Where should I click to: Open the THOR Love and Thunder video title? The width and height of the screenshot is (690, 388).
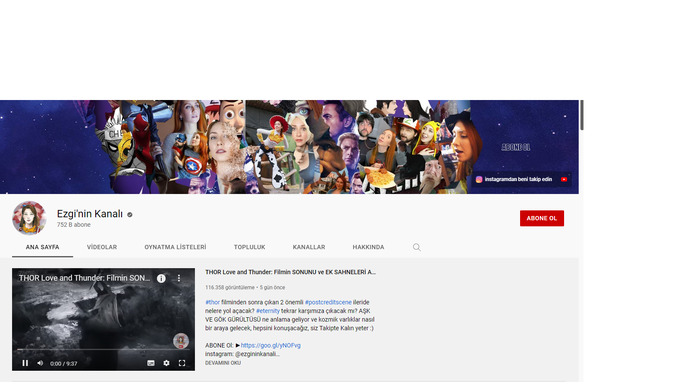pyautogui.click(x=290, y=272)
